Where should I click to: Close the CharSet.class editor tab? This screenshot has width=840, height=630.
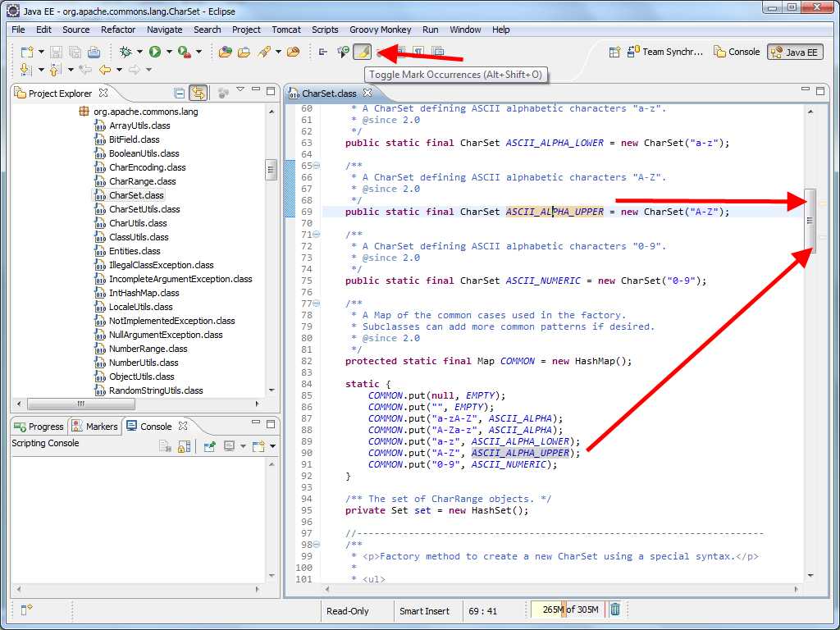coord(367,93)
